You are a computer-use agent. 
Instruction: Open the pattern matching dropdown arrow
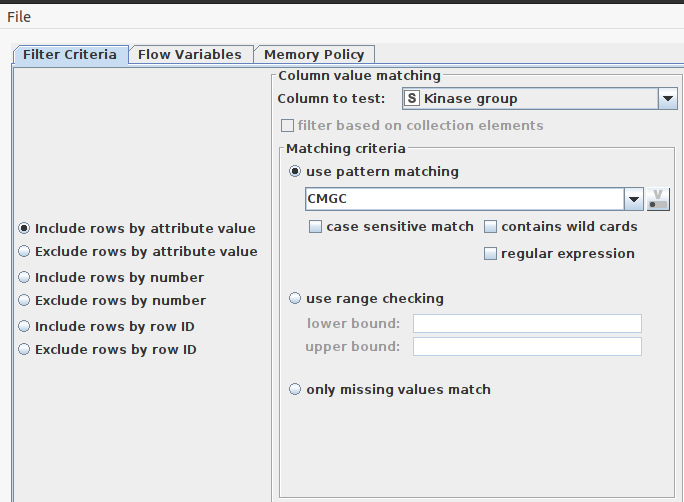pos(632,199)
